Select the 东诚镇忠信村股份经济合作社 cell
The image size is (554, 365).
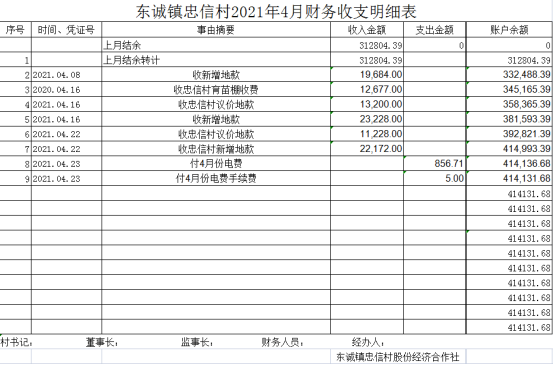[398, 357]
